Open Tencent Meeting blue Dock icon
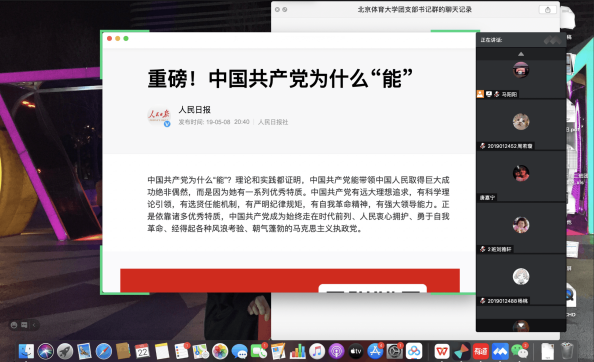This screenshot has width=594, height=362. pyautogui.click(x=500, y=352)
